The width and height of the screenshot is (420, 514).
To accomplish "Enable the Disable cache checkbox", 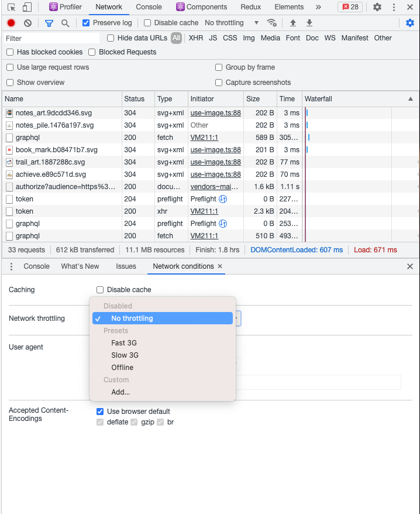I will tap(147, 23).
